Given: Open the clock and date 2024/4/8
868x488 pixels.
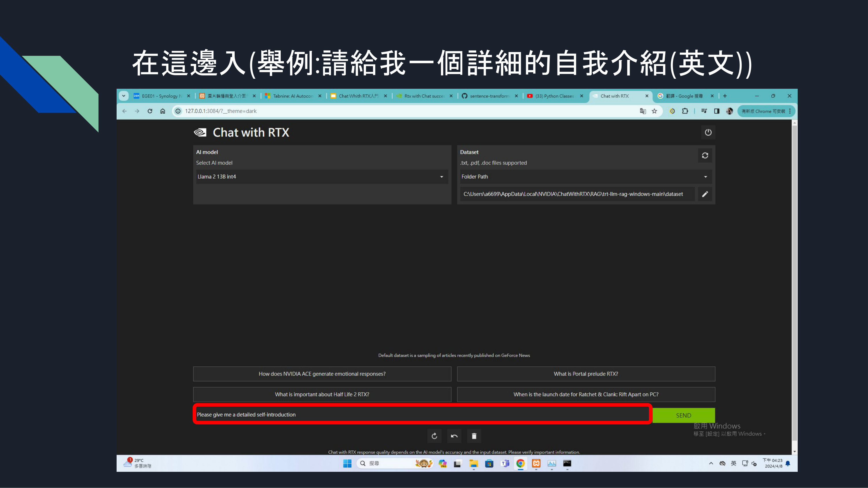Looking at the screenshot, I should (773, 463).
